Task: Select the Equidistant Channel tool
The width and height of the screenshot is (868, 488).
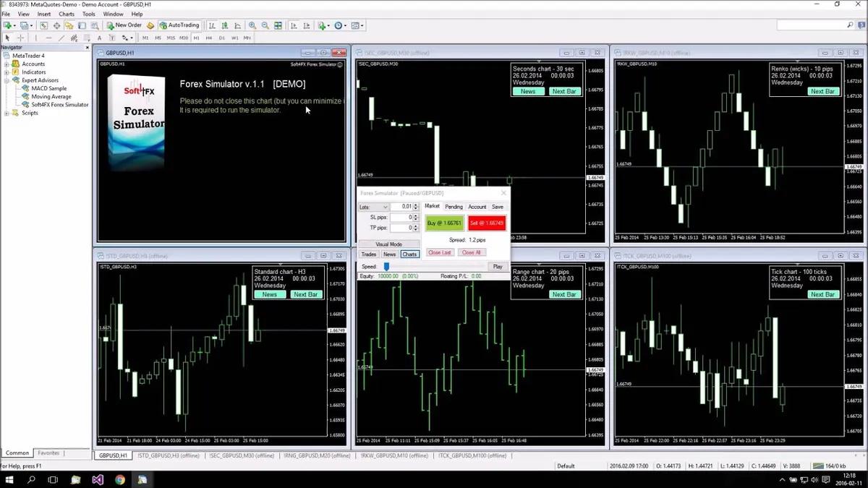Action: (x=75, y=38)
